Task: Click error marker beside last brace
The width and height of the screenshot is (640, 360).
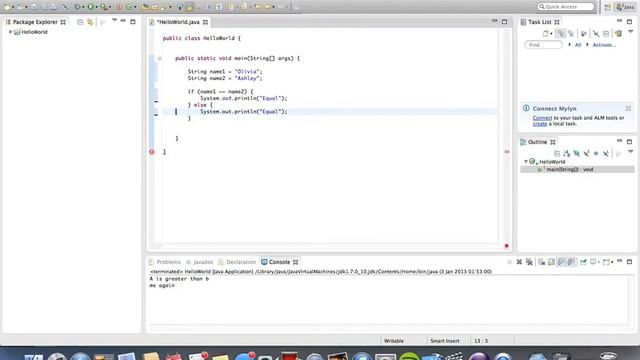Action: 152,151
